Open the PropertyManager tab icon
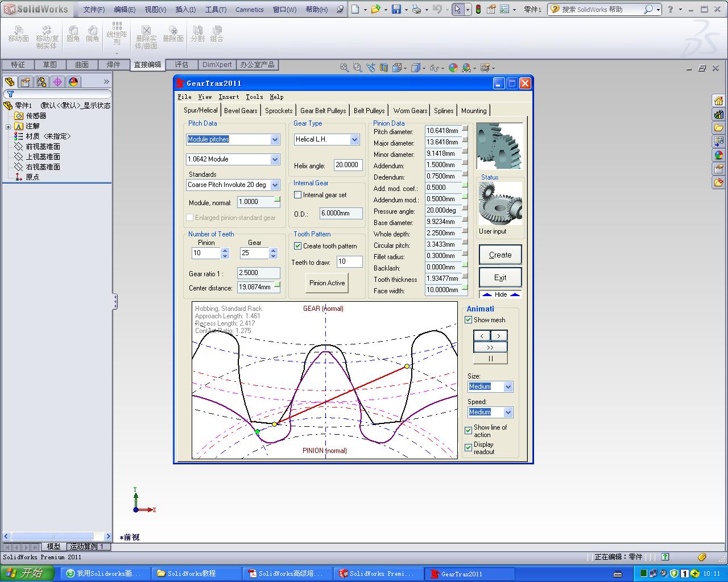Screen dimensions: 728x582 pos(26,82)
